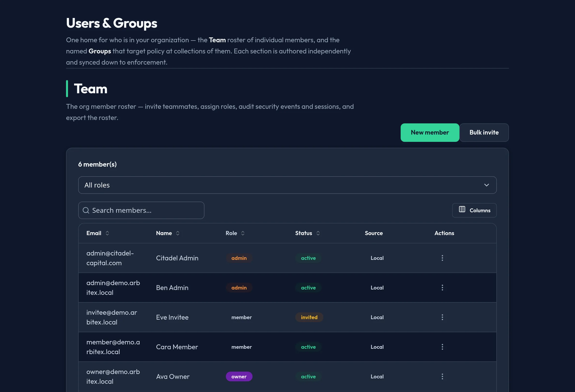
Task: Click the Bulk invite button
Action: point(484,133)
